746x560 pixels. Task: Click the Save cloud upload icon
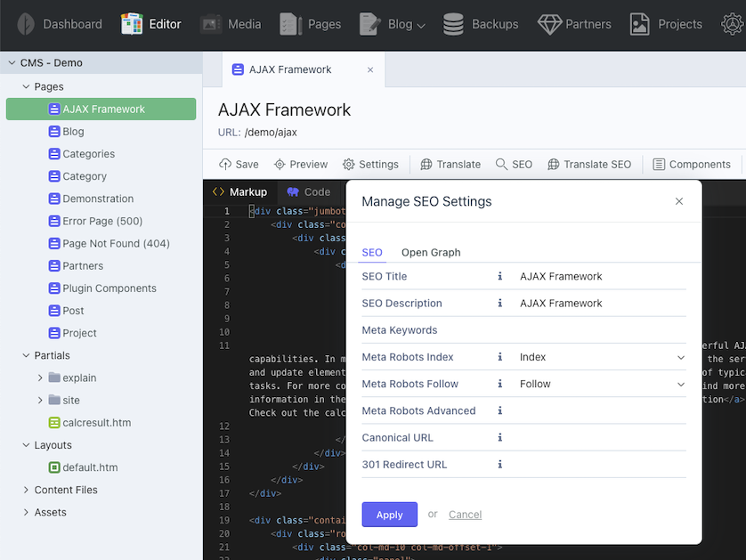(225, 164)
